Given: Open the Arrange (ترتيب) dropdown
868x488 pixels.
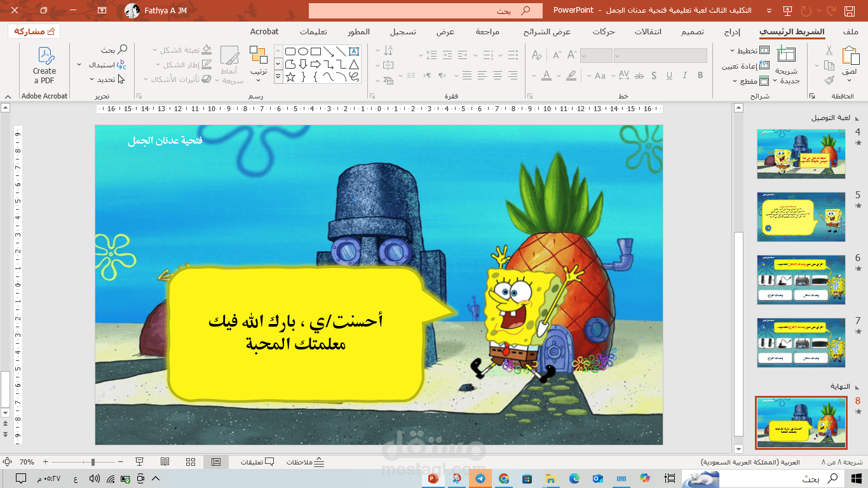Looking at the screenshot, I should (258, 64).
